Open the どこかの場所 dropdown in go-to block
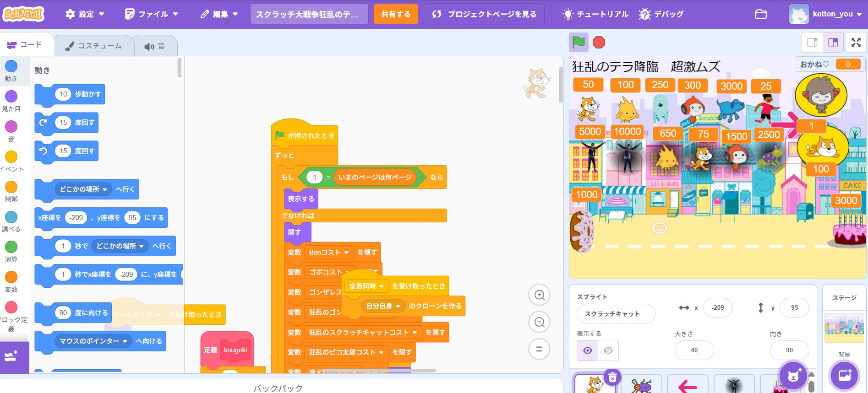 coord(83,189)
